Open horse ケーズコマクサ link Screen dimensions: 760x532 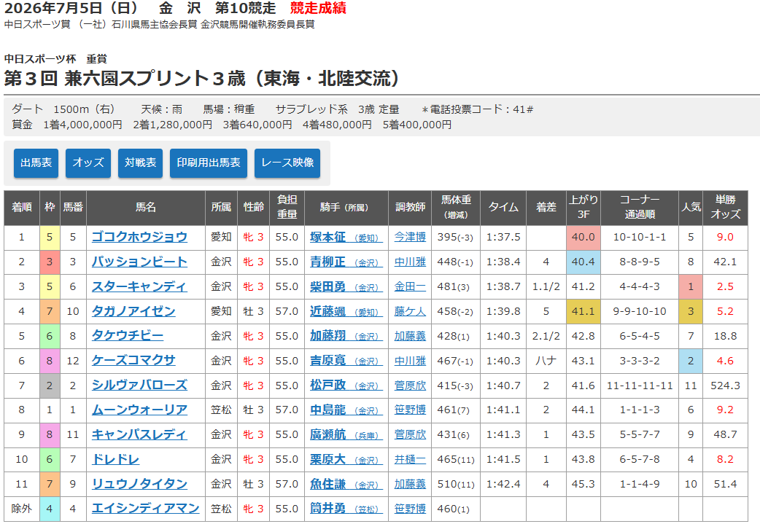(x=133, y=361)
